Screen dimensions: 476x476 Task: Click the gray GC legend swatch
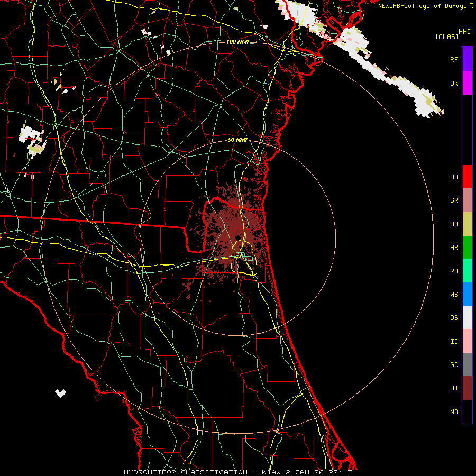coord(467,364)
